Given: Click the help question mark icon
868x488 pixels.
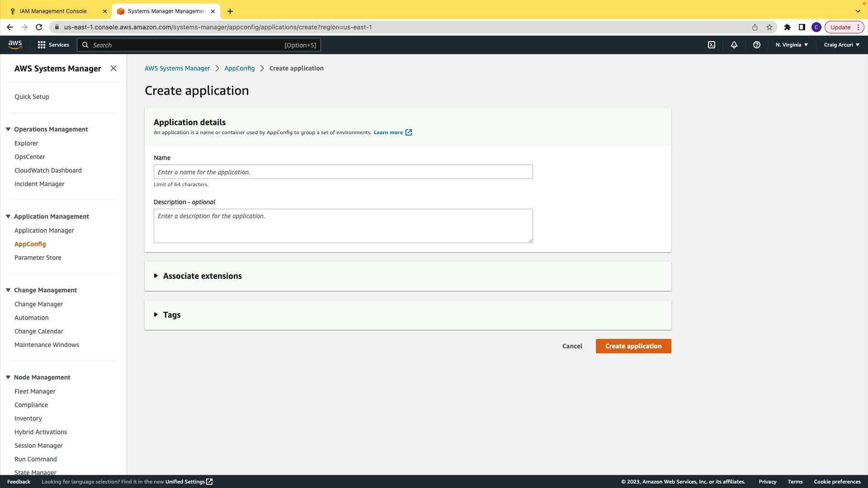Looking at the screenshot, I should point(757,45).
